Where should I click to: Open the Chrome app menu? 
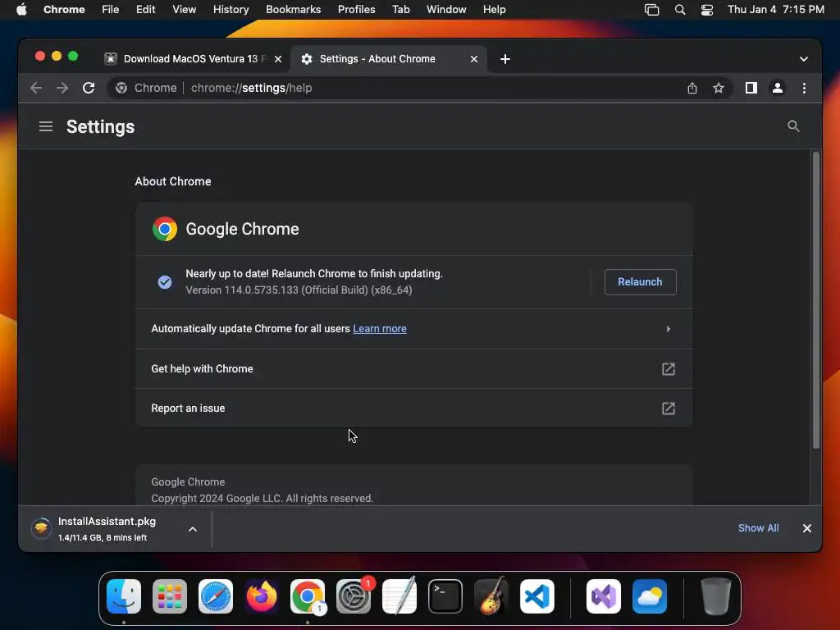64,10
